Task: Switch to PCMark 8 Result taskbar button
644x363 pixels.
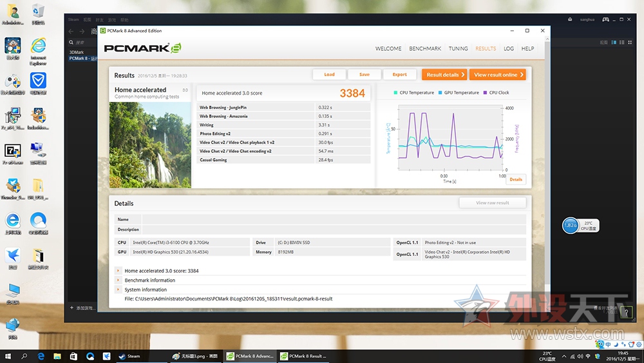Action: pos(303,356)
